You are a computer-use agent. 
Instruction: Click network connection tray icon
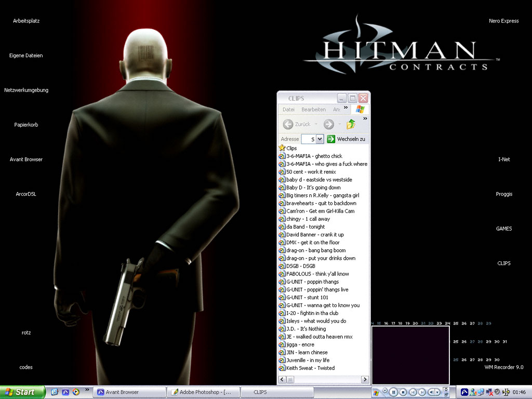(x=481, y=392)
